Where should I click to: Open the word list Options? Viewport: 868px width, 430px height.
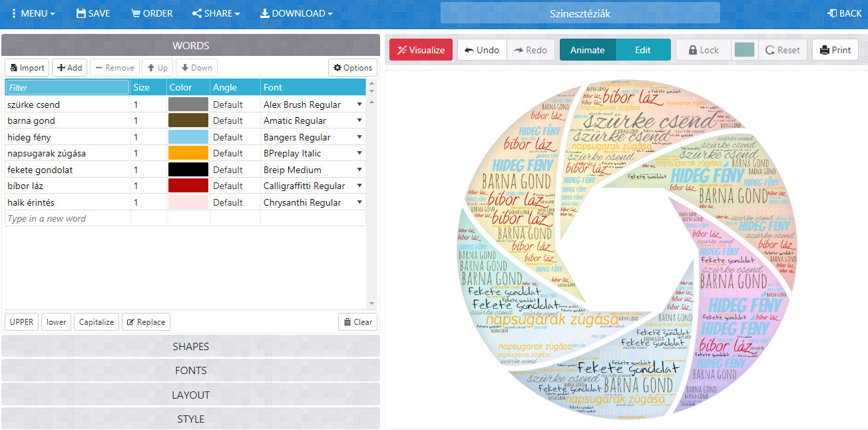pos(353,68)
